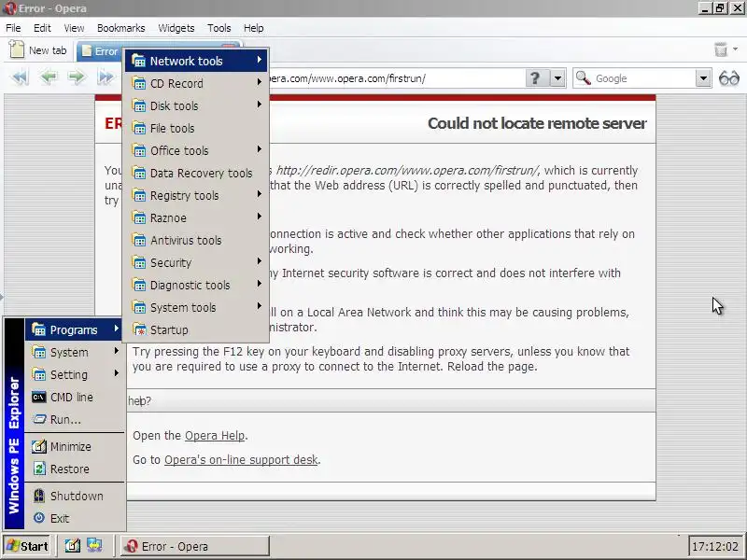The width and height of the screenshot is (747, 560).
Task: Click the Minimize icon in Start menu
Action: [x=38, y=446]
